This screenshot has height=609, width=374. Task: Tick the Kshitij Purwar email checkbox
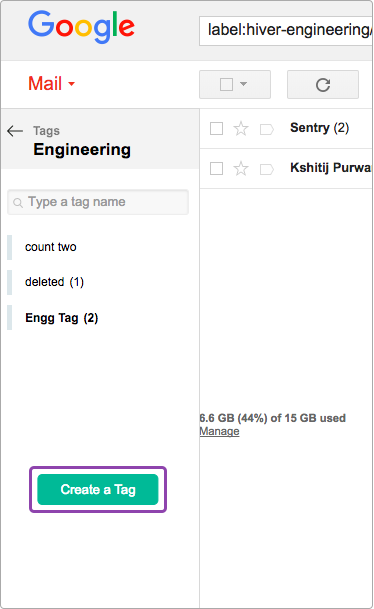pyautogui.click(x=216, y=169)
